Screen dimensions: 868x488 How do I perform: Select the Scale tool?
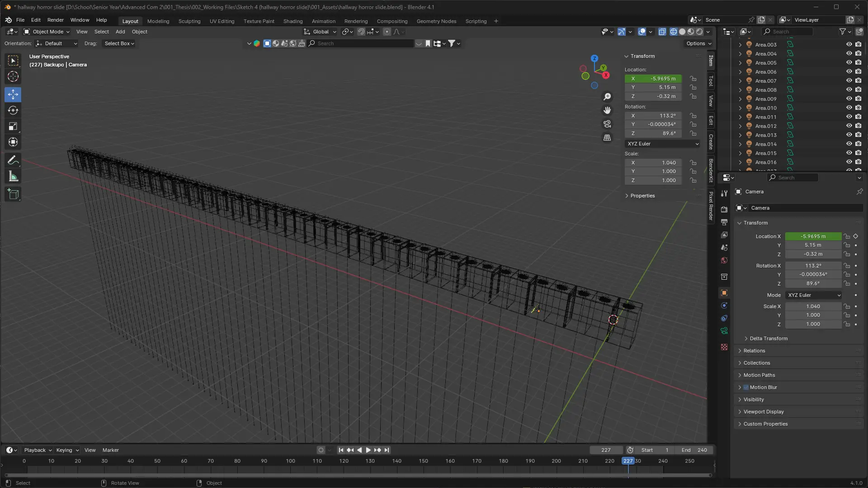pyautogui.click(x=13, y=127)
